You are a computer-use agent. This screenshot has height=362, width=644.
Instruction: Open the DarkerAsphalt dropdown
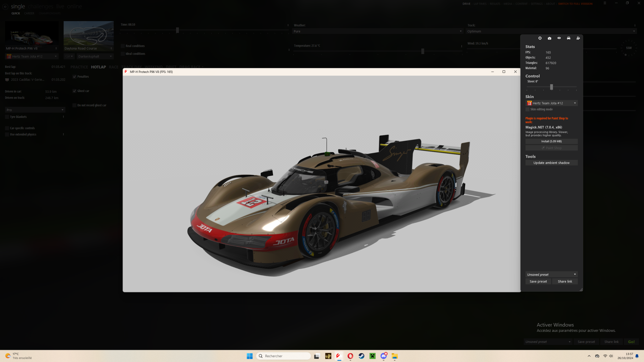point(95,57)
